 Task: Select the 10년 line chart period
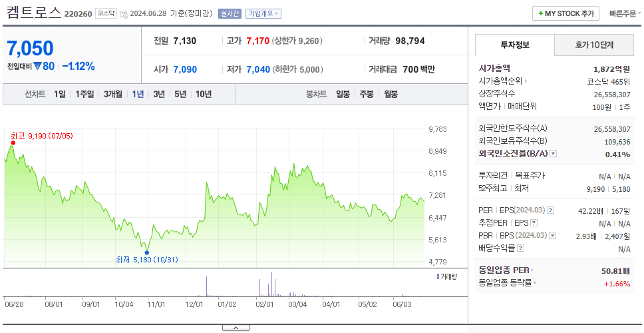coord(204,94)
